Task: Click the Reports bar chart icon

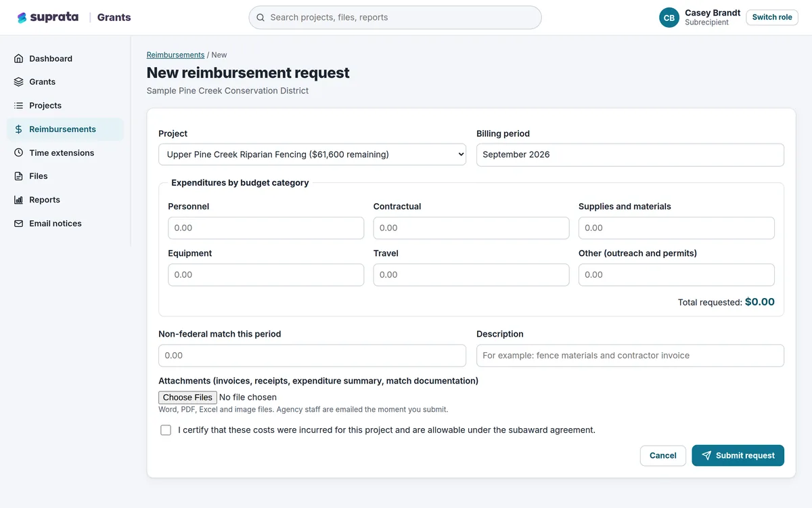Action: click(x=18, y=200)
